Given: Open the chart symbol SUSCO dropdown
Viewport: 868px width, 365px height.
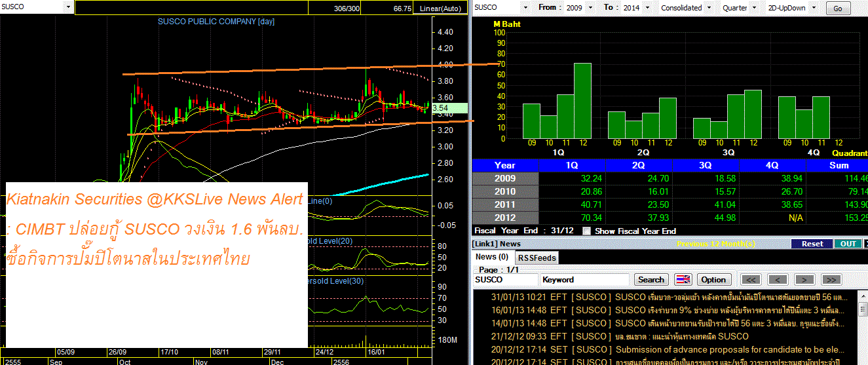Looking at the screenshot, I should [x=69, y=7].
